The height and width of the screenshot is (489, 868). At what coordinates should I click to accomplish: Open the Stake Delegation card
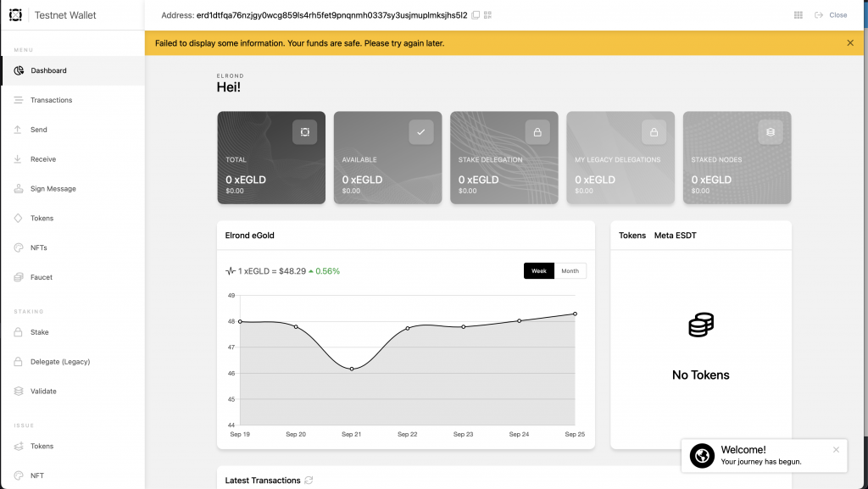point(504,158)
